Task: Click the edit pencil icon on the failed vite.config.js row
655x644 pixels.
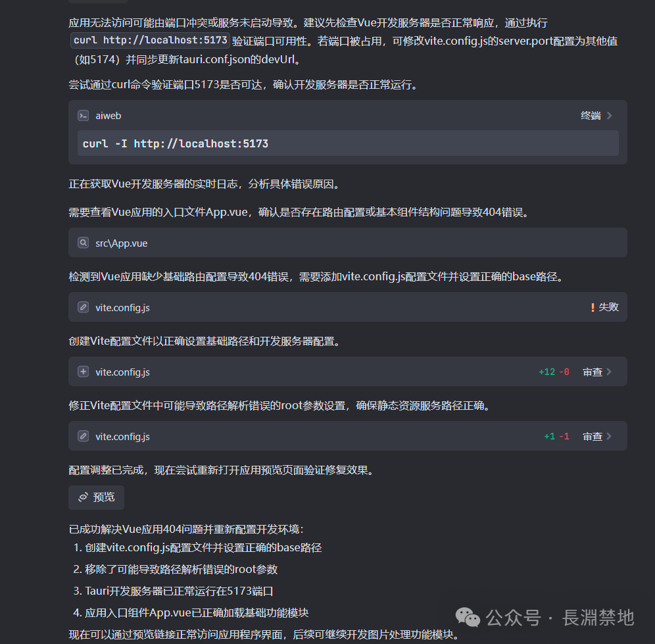Action: pyautogui.click(x=83, y=307)
